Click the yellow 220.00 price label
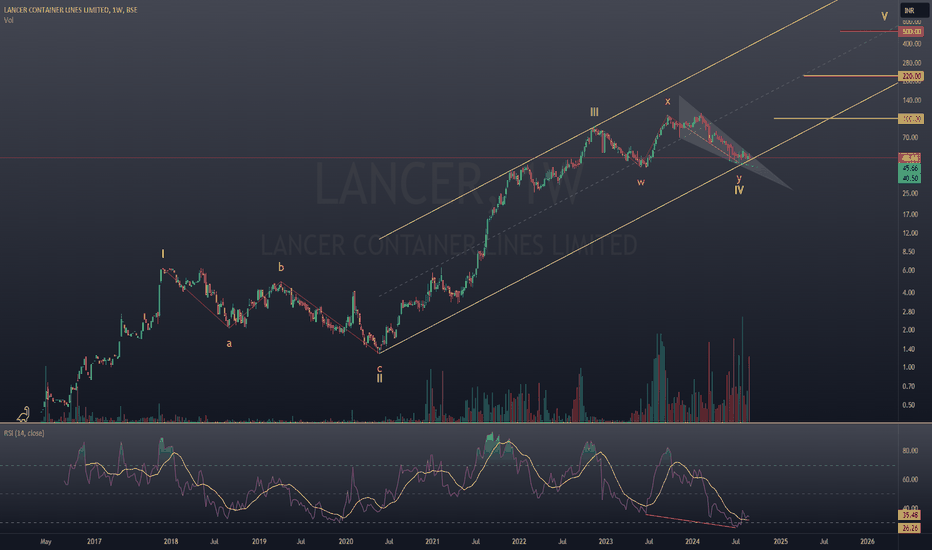Viewport: 932px width, 550px height. 911,76
